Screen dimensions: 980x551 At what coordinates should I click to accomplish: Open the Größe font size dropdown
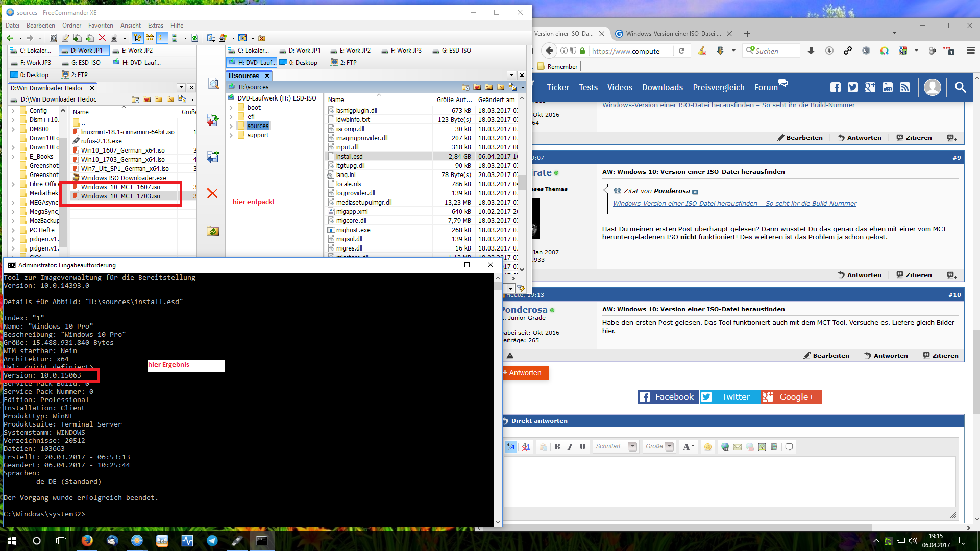click(x=669, y=446)
